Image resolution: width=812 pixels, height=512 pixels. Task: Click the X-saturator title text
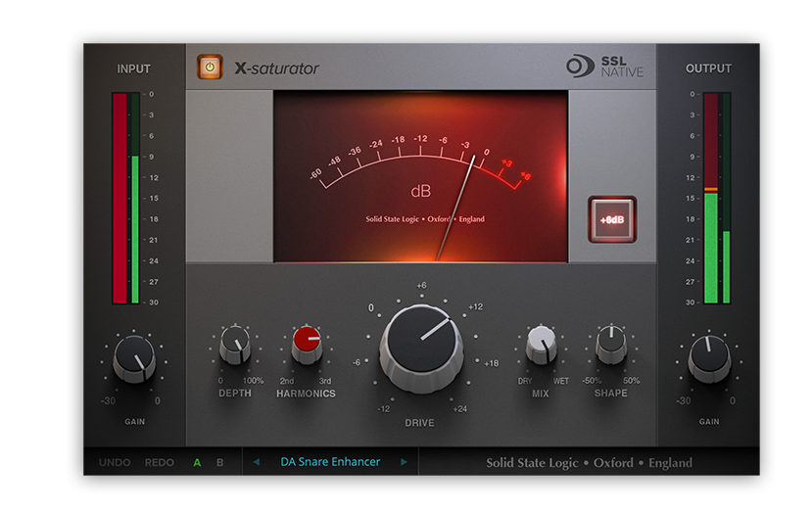[x=276, y=69]
